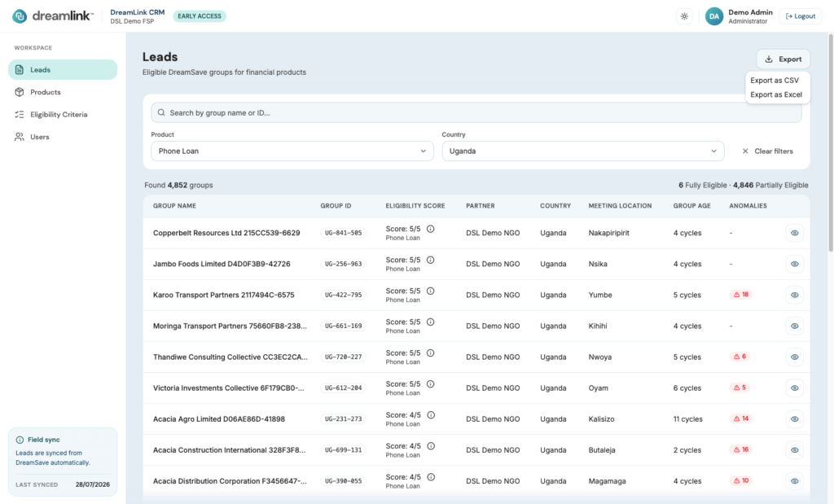The height and width of the screenshot is (504, 834).
Task: Click group ID UG-841-505
Action: point(343,233)
